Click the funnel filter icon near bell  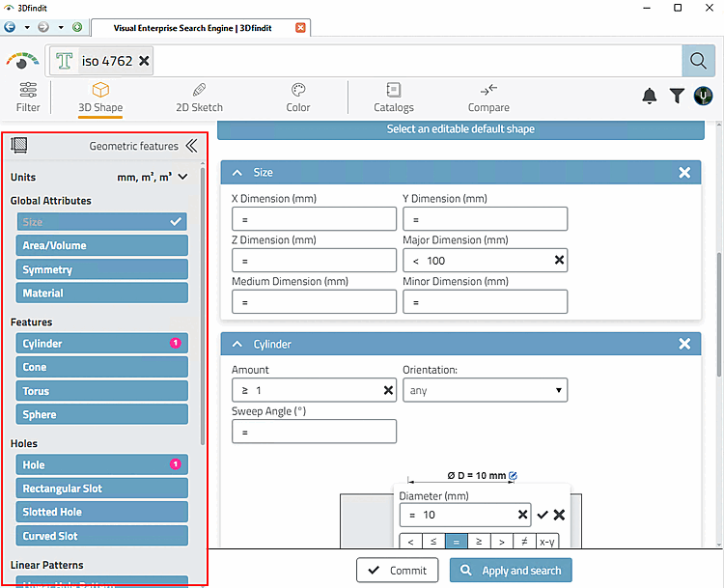[x=677, y=96]
